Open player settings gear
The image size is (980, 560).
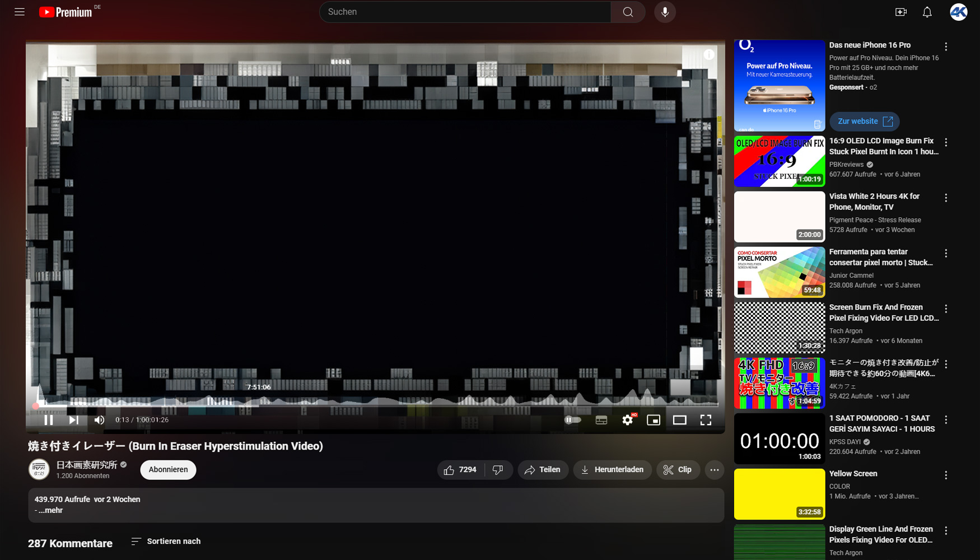(x=628, y=420)
